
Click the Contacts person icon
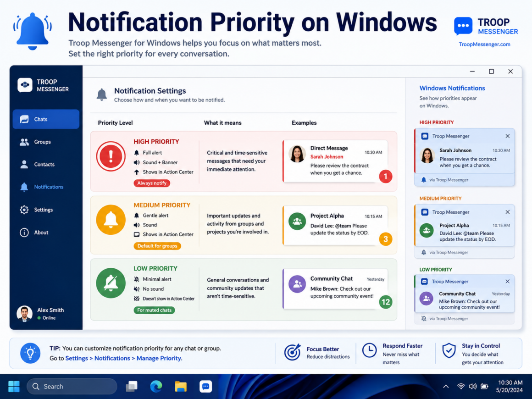coord(24,165)
